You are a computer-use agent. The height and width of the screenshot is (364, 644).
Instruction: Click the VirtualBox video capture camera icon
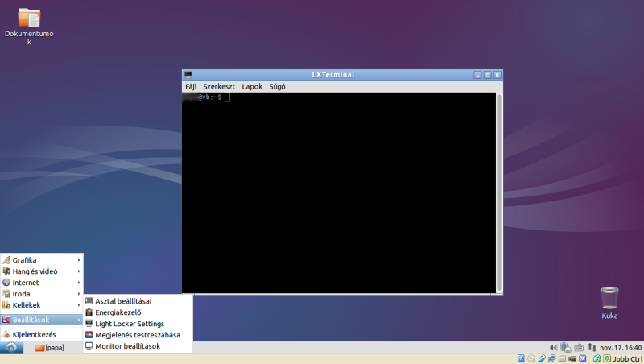pos(572,358)
